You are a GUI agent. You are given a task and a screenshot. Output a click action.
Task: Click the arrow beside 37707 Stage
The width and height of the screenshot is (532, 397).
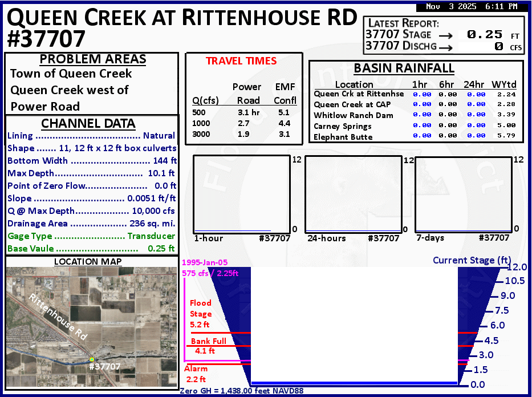446,35
